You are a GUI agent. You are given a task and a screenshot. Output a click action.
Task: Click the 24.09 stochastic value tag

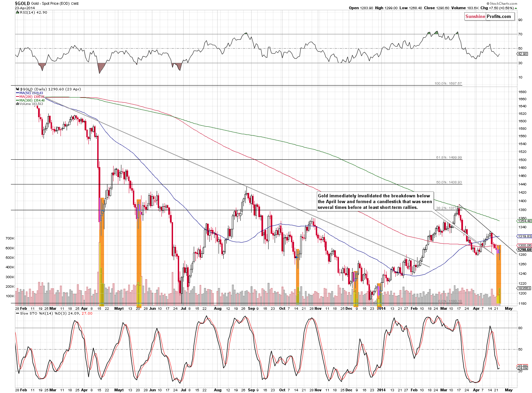[522, 368]
